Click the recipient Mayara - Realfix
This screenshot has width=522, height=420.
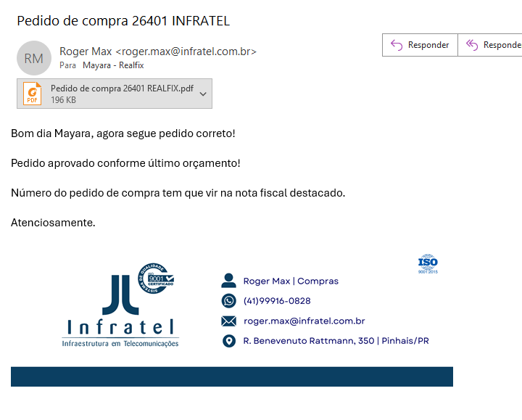[113, 65]
